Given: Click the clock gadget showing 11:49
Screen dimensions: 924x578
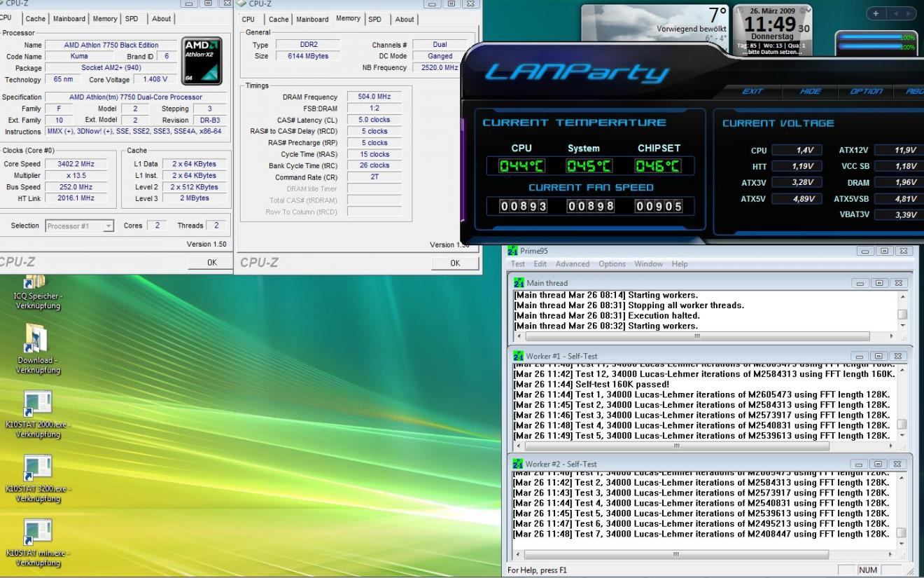Looking at the screenshot, I should (x=773, y=29).
